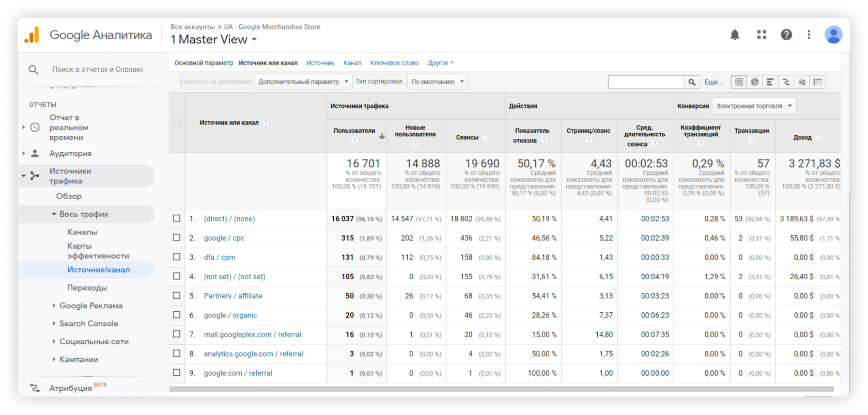This screenshot has height=415, width=868.
Task: Open the Google apps grid
Action: pos(762,35)
